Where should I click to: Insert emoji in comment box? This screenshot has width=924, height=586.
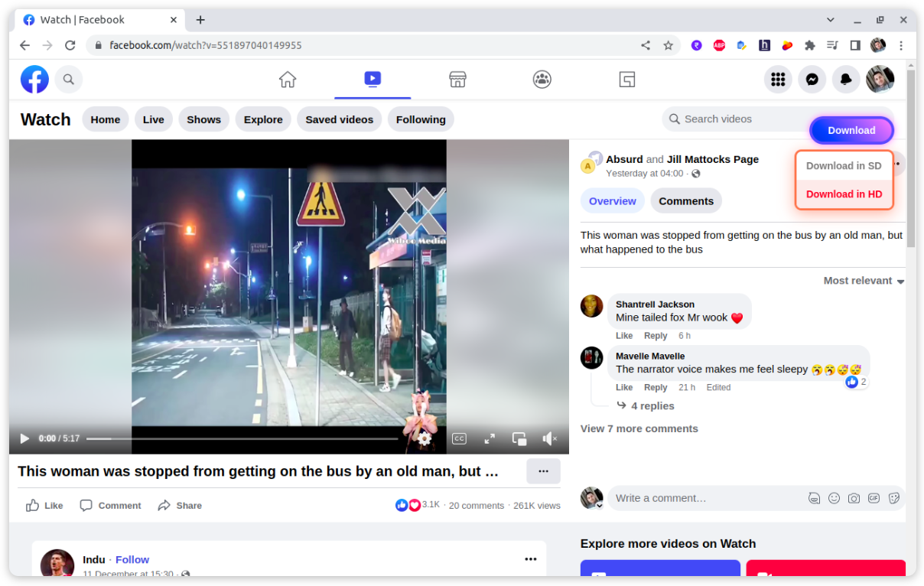tap(834, 498)
